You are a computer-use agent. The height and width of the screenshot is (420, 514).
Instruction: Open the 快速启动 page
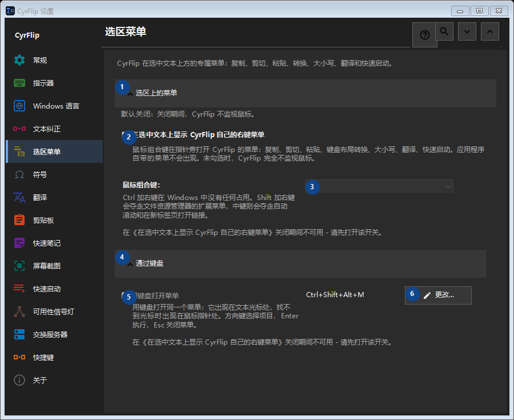tap(54, 289)
